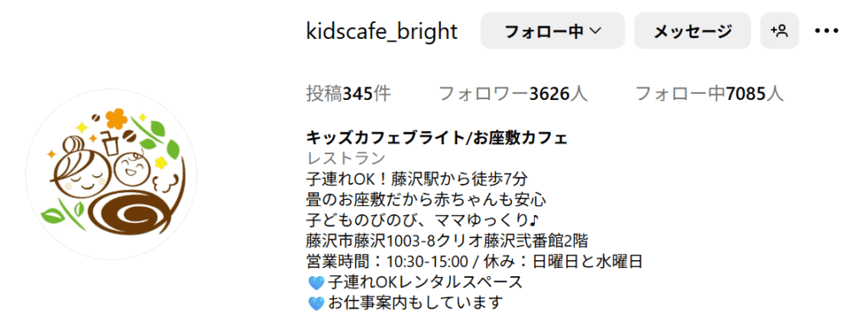This screenshot has height=322, width=868.
Task: Select the 投稿345件 posts count
Action: coord(348,94)
